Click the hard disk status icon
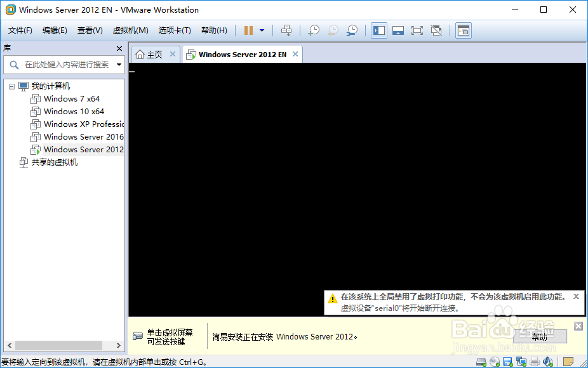Screen dimensions: 588x368 coord(481,362)
